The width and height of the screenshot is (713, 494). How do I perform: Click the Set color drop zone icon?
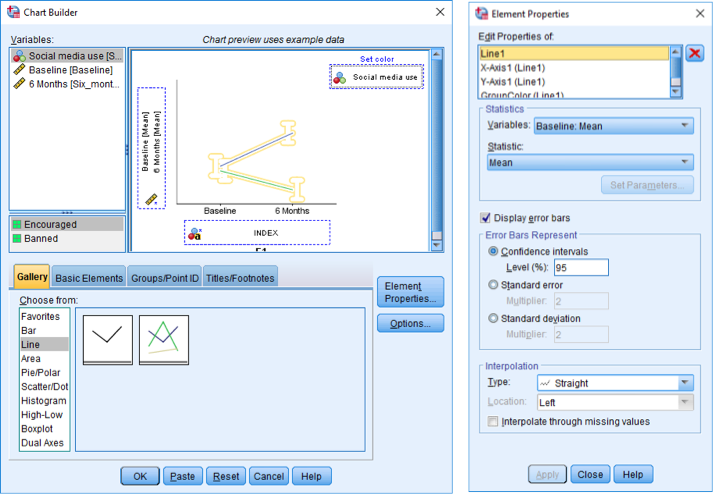[340, 77]
